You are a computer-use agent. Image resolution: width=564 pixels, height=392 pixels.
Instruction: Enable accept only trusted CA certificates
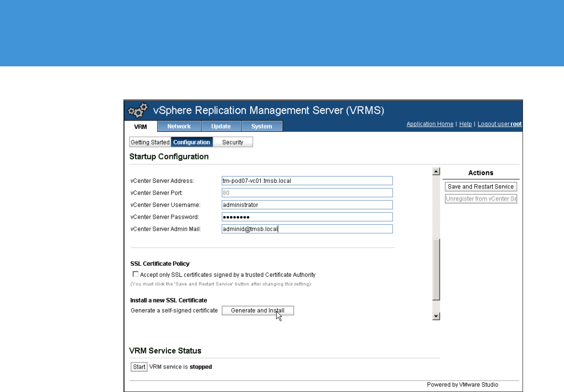pyautogui.click(x=135, y=274)
